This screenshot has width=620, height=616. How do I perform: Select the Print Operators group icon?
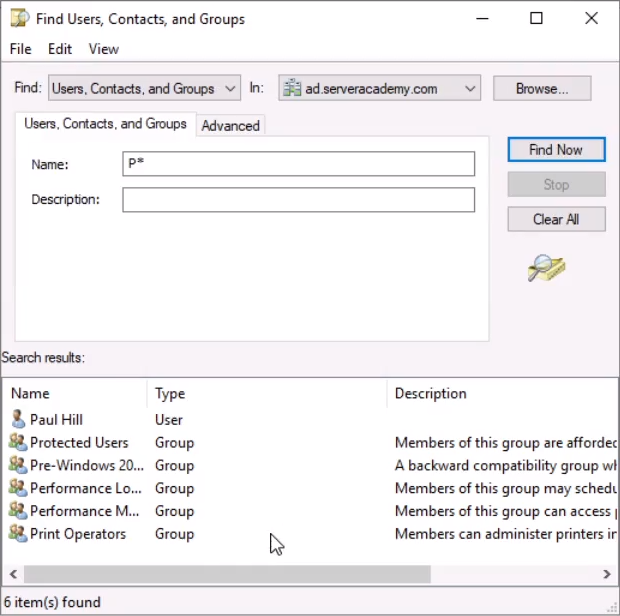(x=18, y=534)
